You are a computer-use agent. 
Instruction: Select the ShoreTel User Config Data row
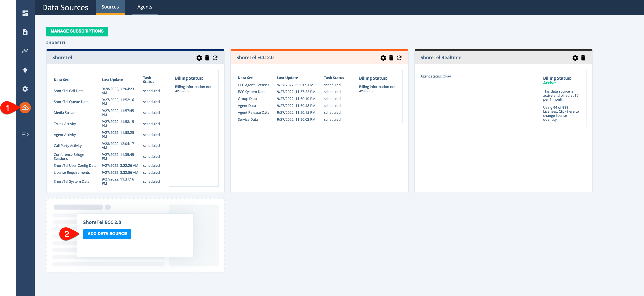coord(108,165)
